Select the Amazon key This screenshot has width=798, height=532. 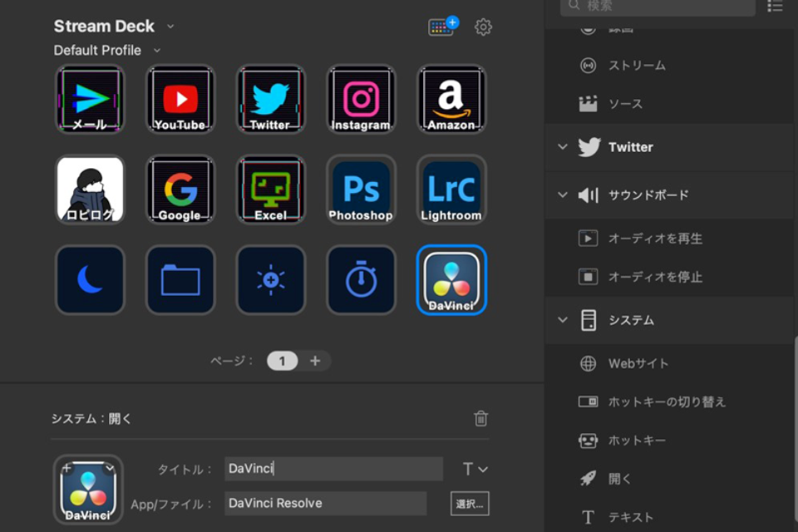tap(451, 99)
